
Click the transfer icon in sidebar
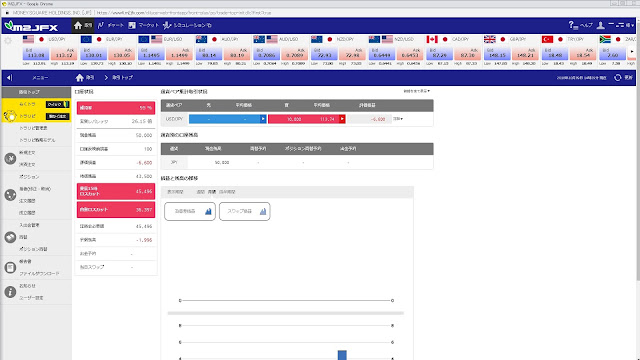click(x=10, y=237)
